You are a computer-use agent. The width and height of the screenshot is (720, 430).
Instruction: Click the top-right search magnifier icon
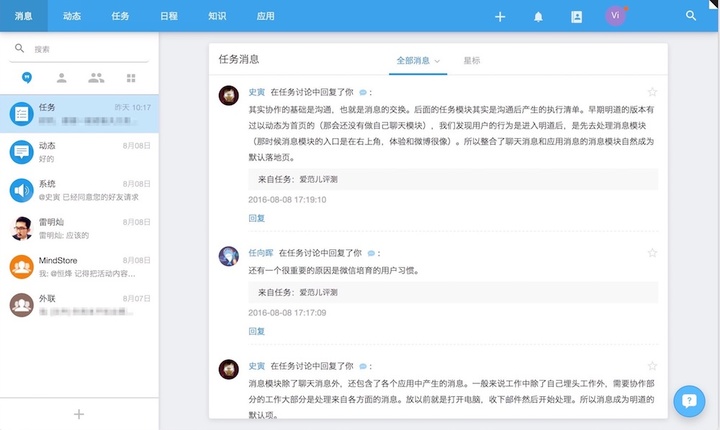(x=691, y=16)
